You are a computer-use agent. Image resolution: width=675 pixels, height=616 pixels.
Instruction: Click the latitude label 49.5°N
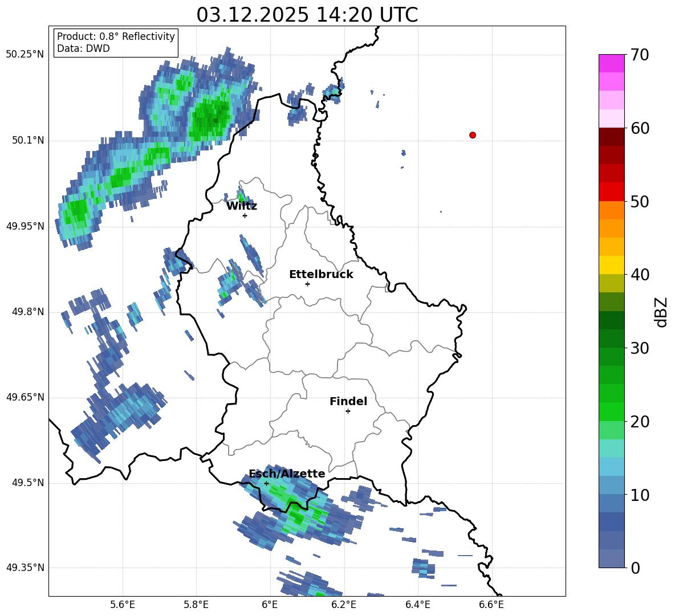27,483
